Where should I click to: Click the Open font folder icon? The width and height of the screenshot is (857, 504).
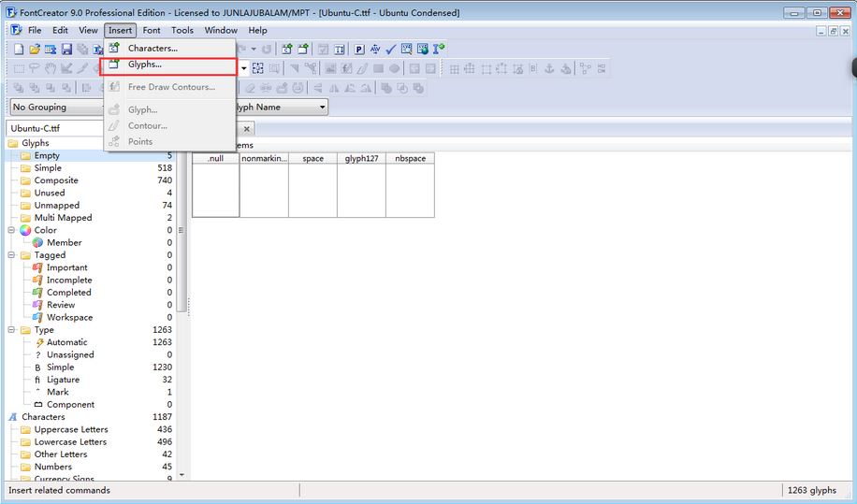tap(35, 50)
